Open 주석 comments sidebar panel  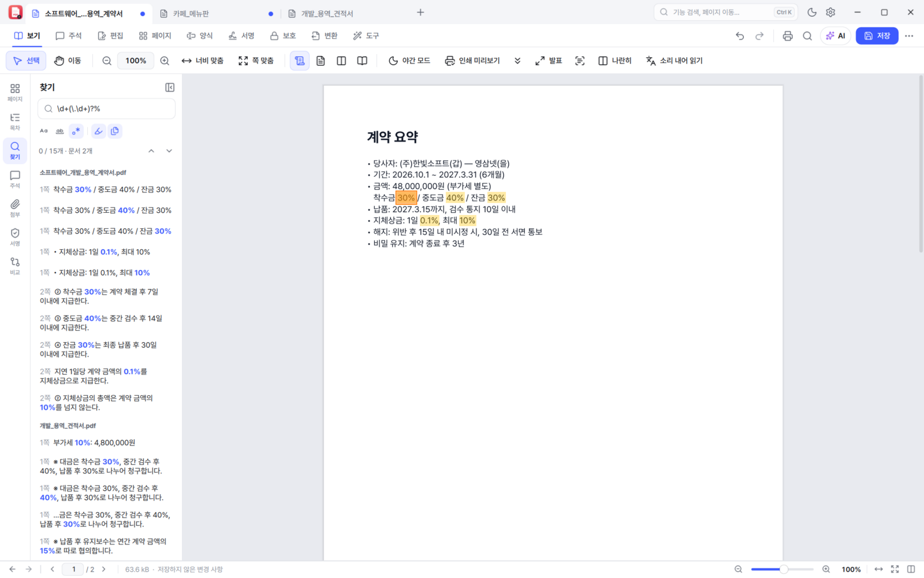click(15, 179)
